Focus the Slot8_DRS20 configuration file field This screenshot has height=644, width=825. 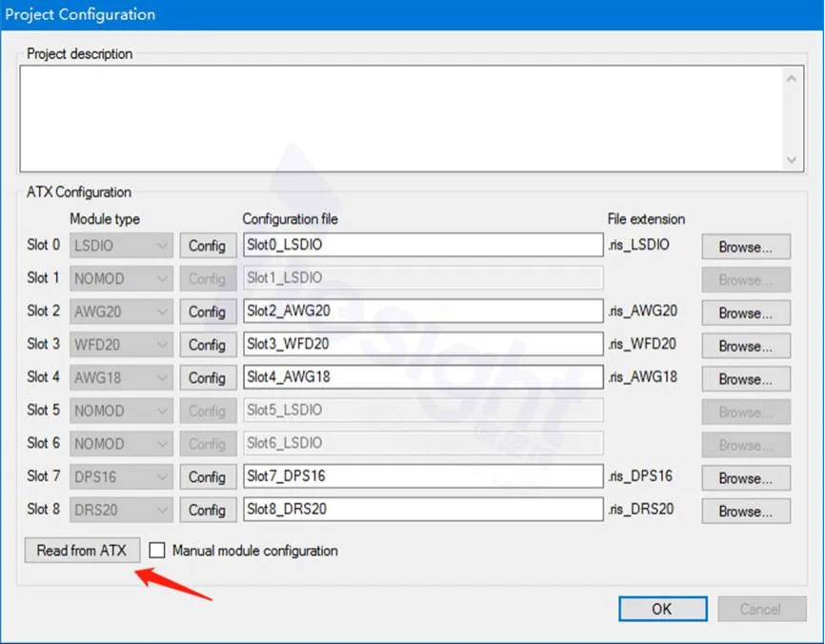coord(422,510)
